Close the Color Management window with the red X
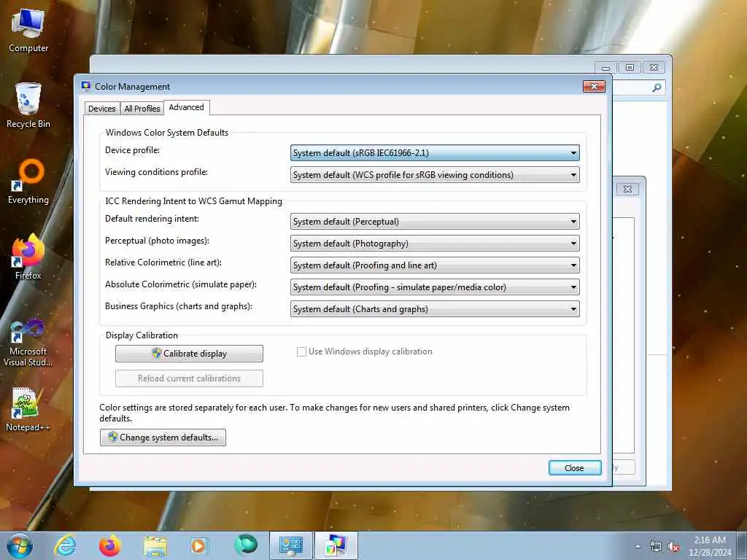Screen dimensions: 747x560 [594, 86]
